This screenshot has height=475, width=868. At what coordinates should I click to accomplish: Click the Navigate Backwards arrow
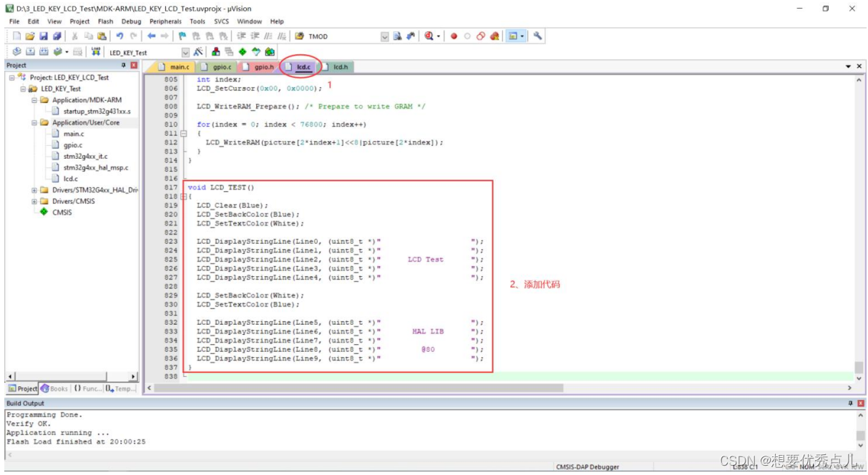151,36
